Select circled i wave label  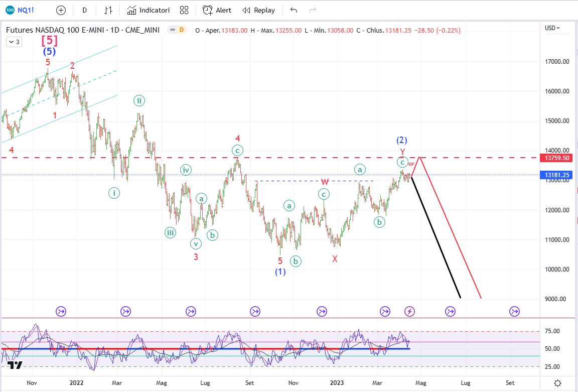pyautogui.click(x=114, y=193)
